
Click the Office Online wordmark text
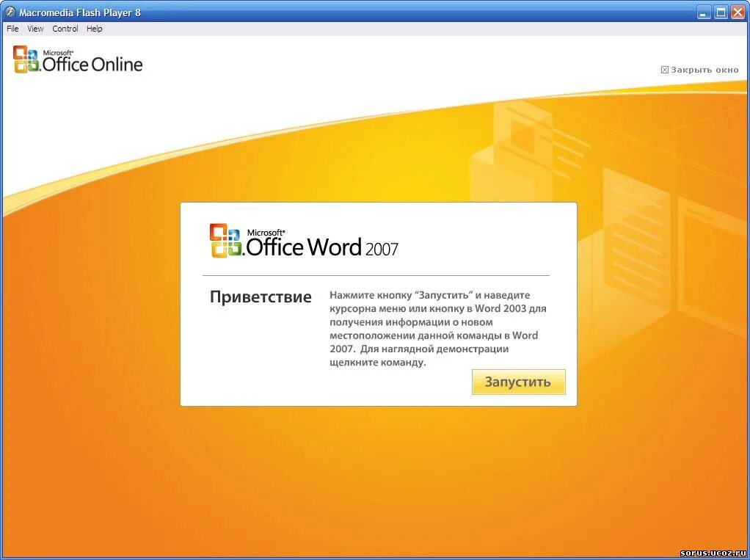92,65
